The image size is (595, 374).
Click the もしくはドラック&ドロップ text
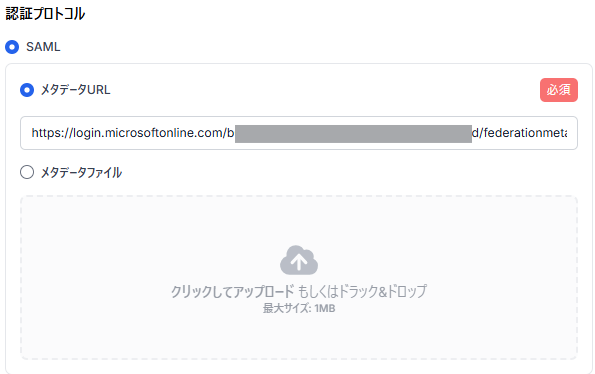362,291
